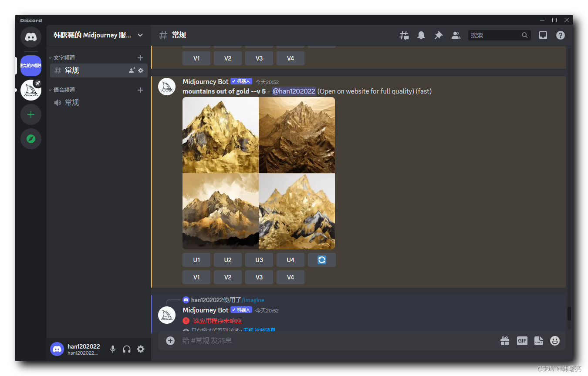Open the inbox icon

[543, 35]
